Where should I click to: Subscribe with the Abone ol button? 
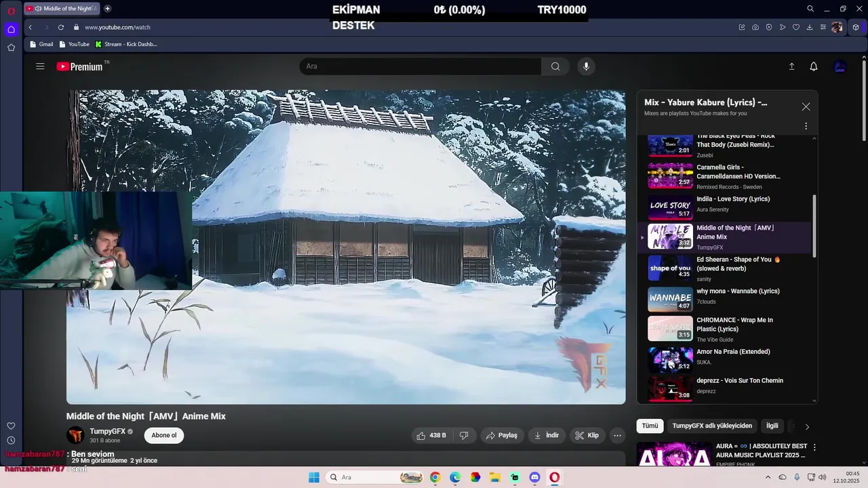(x=164, y=435)
